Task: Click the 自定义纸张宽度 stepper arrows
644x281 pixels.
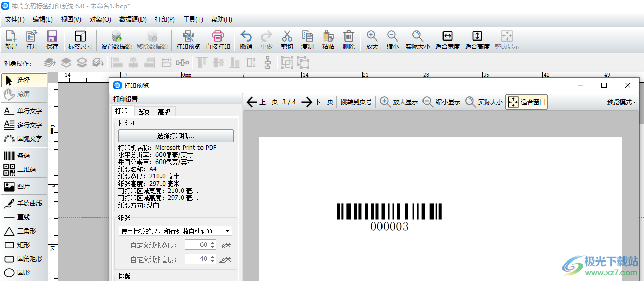Action: 213,245
